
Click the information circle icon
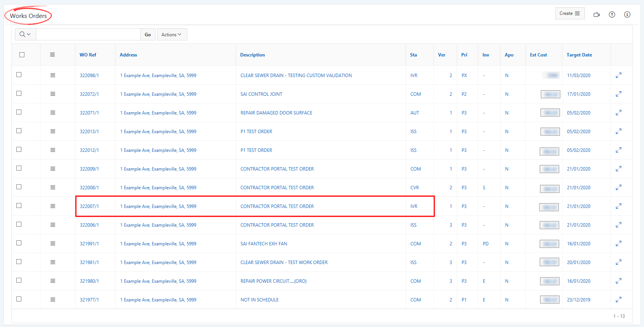click(x=627, y=14)
